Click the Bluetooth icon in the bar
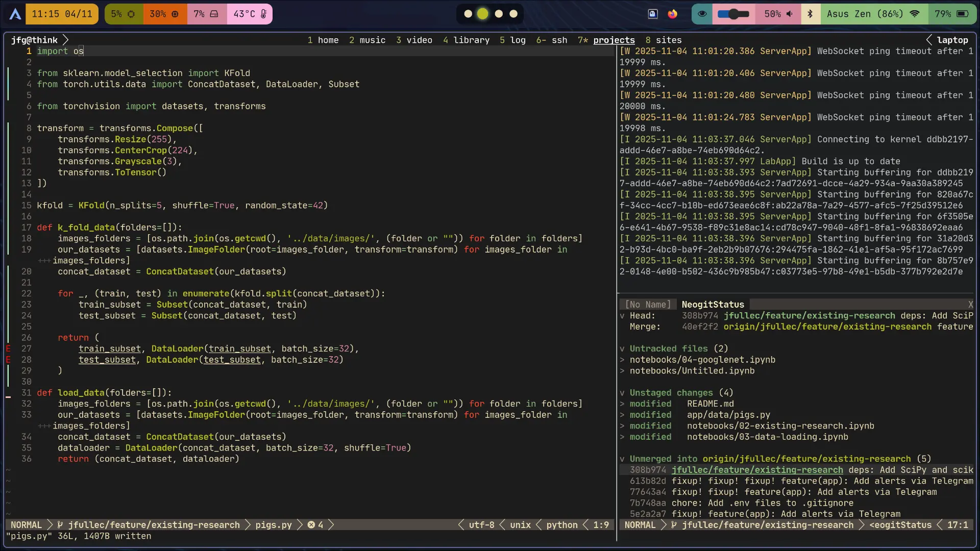This screenshot has width=980, height=551. coord(810,14)
